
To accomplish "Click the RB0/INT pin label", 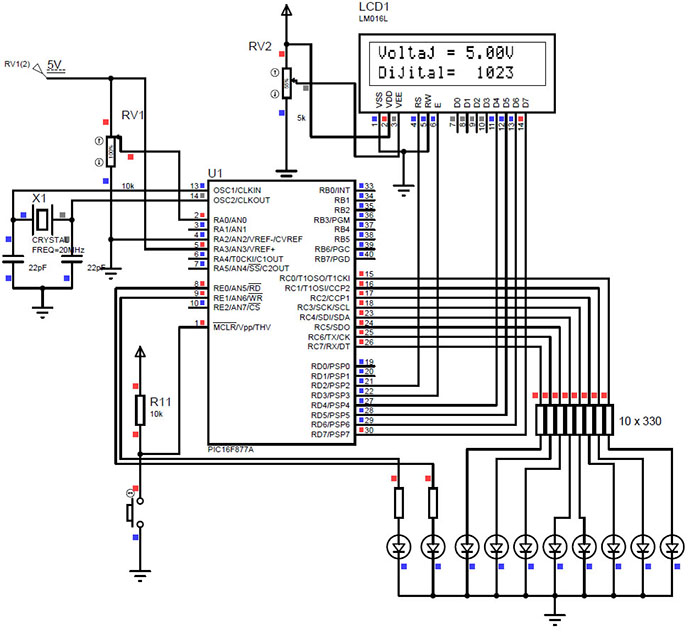I will pyautogui.click(x=333, y=188).
